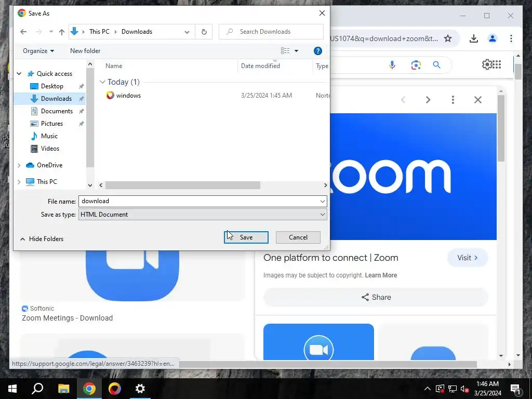Open more view options dropdown
Viewport: 532px width, 399px height.
(296, 51)
